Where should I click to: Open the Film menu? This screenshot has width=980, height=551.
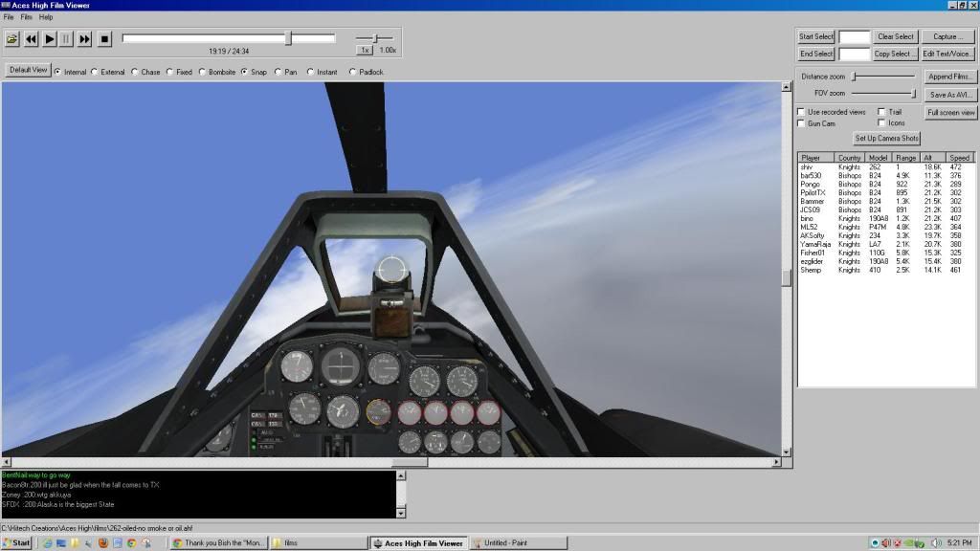26,17
